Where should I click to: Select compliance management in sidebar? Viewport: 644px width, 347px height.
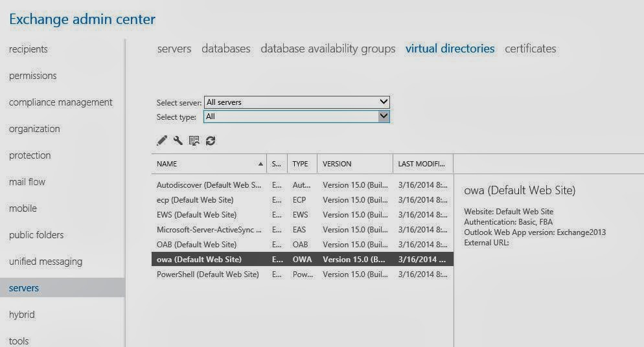pyautogui.click(x=61, y=102)
